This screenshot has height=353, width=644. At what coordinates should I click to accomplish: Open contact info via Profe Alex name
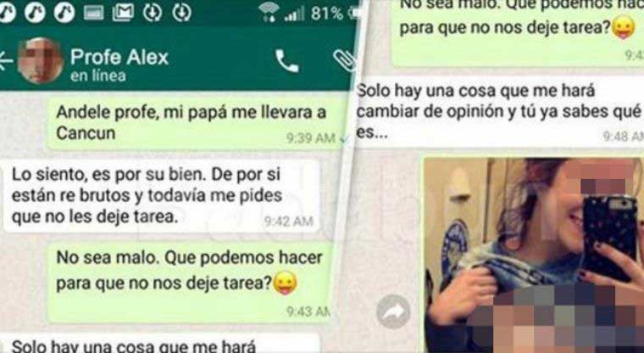click(x=119, y=56)
